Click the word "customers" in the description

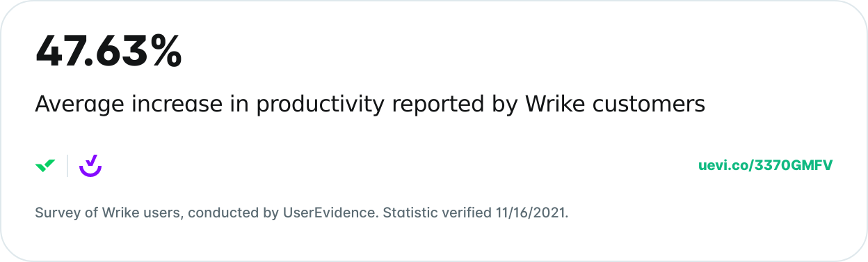649,105
